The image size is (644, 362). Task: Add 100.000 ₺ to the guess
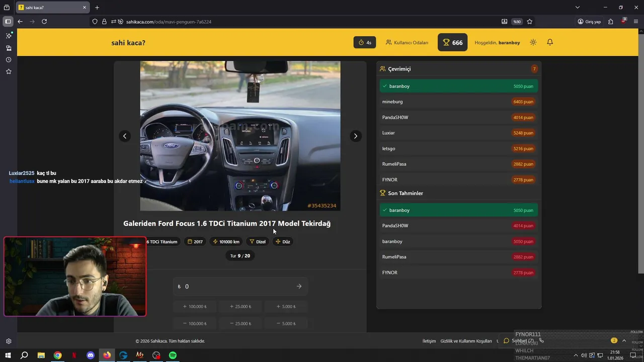click(194, 306)
